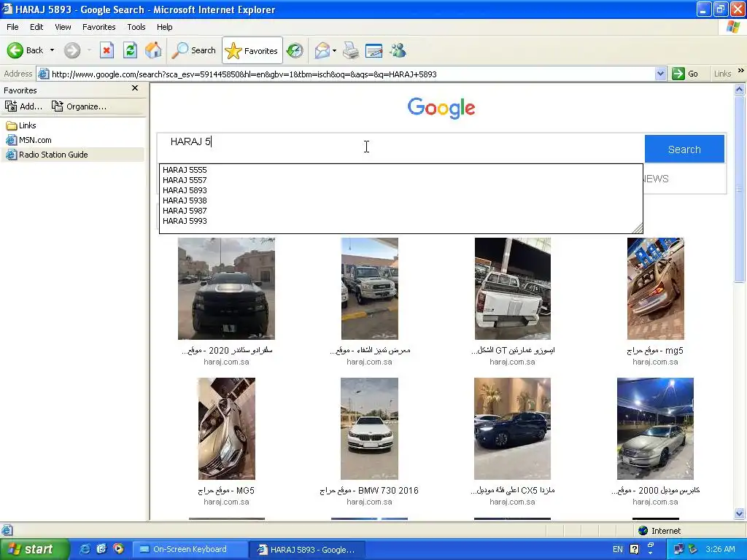
Task: Select the HARAJ 5555 suggestion
Action: 185,170
